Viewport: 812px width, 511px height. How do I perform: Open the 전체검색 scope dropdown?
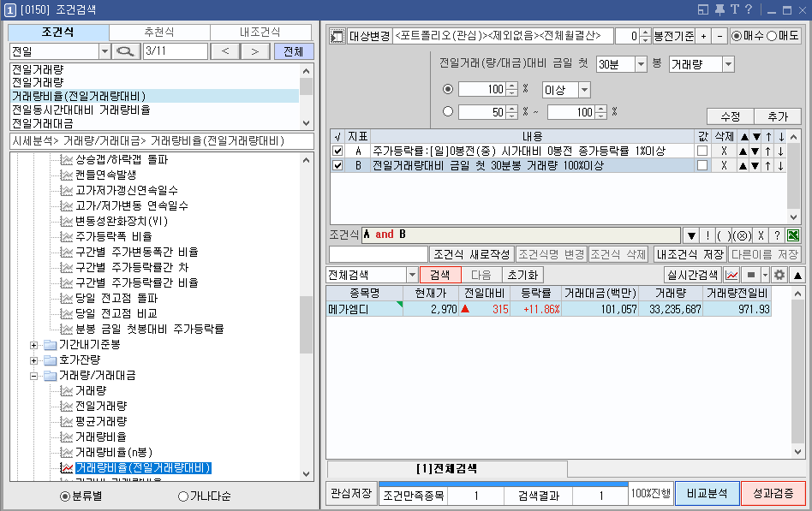tap(412, 275)
